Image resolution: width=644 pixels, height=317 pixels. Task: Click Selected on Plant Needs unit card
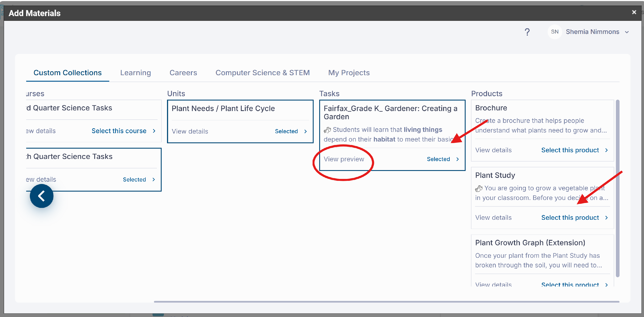(x=286, y=131)
